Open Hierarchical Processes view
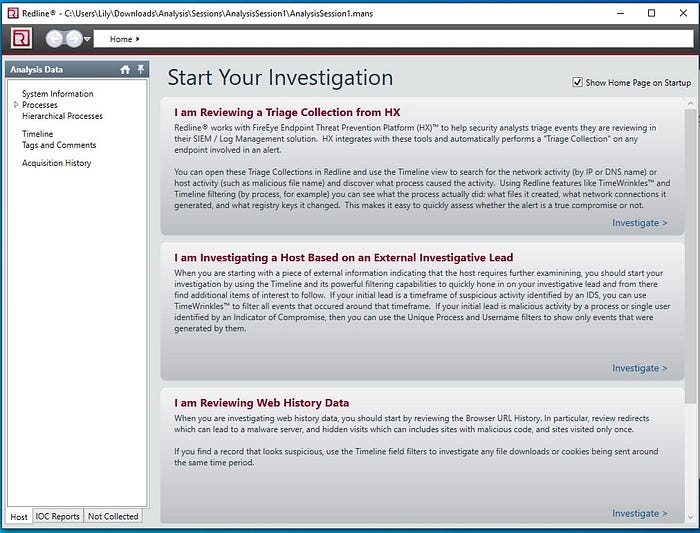Viewport: 700px width, 533px height. pyautogui.click(x=62, y=116)
